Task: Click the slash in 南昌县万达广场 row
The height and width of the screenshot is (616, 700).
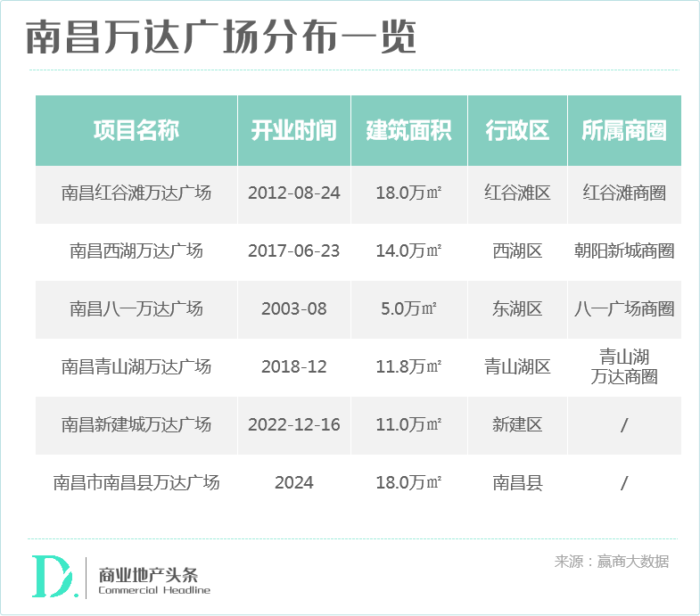Action: pos(624,483)
